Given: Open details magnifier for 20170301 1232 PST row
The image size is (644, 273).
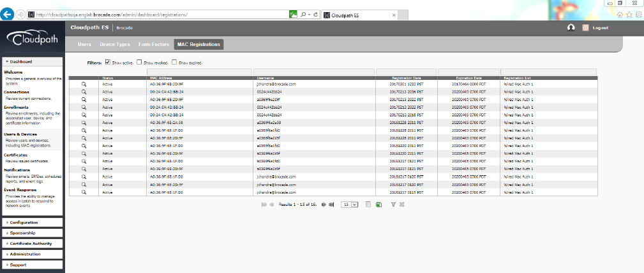Looking at the screenshot, I should 84,84.
